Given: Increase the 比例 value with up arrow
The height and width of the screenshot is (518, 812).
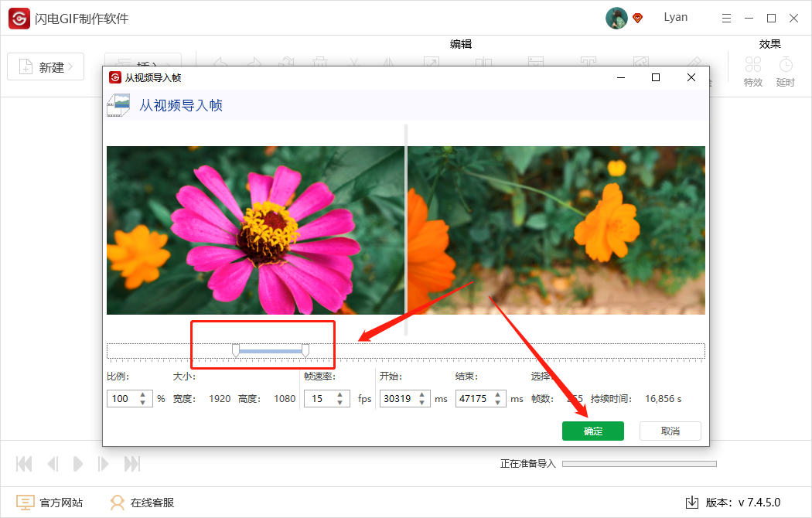Looking at the screenshot, I should (142, 395).
